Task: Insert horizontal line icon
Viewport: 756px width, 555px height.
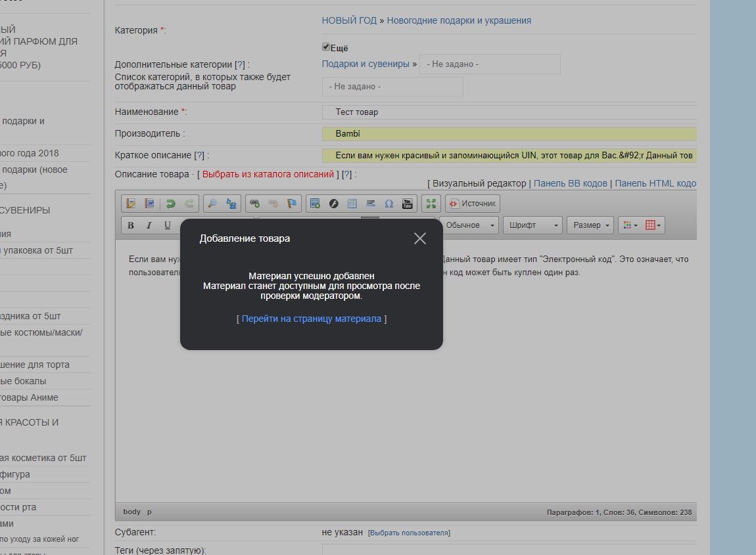Action: pyautogui.click(x=370, y=204)
